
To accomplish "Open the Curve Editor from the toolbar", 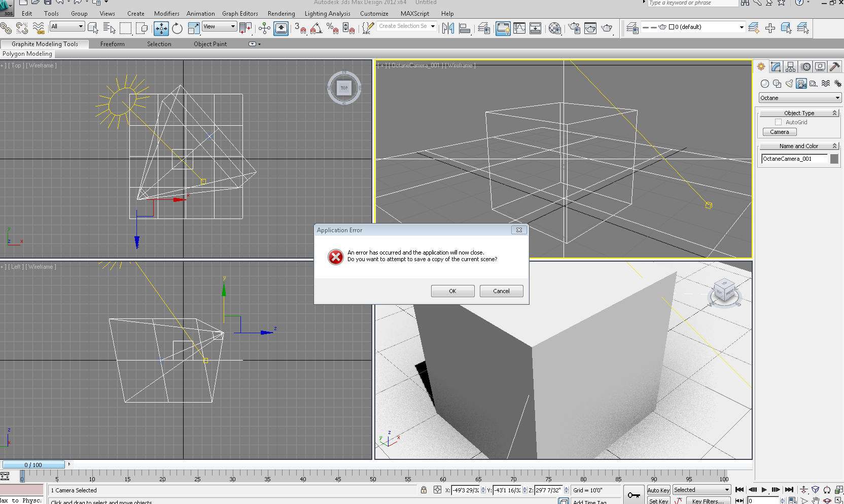I will point(519,28).
